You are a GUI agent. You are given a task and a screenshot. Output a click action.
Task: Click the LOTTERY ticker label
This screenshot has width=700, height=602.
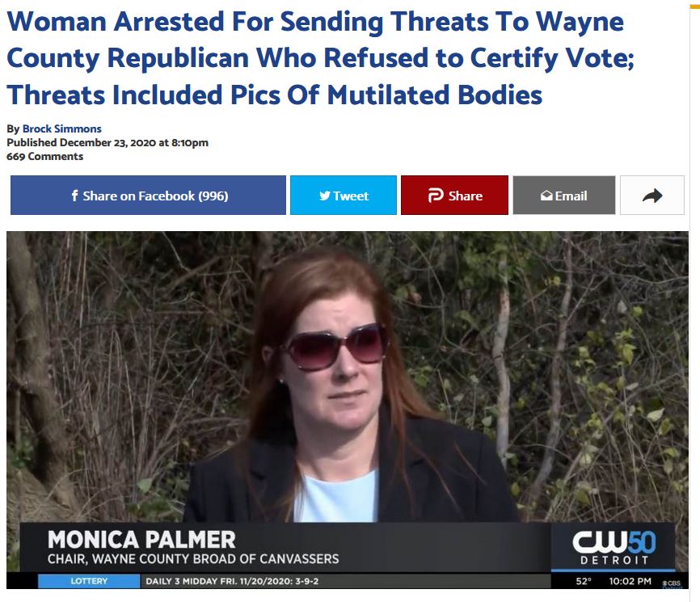(x=89, y=581)
